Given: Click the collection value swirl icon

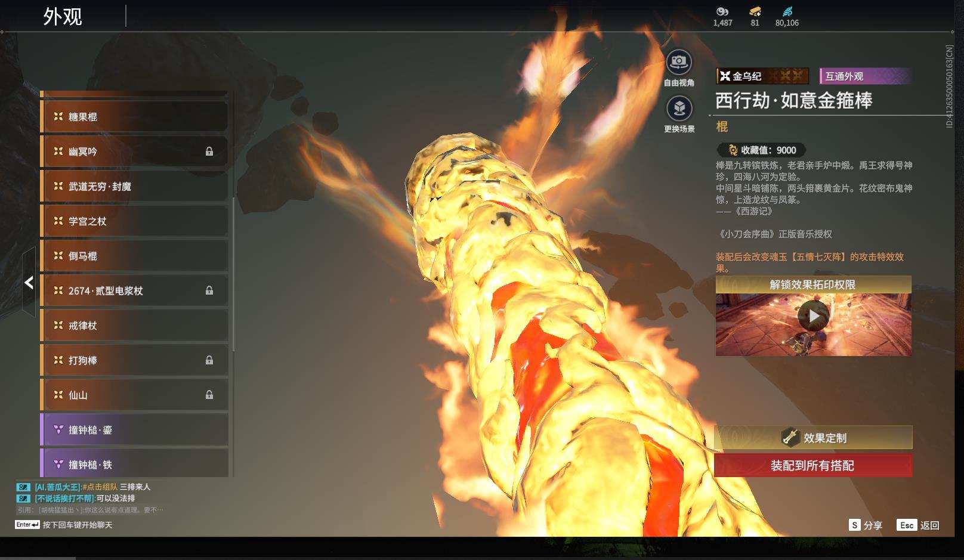Looking at the screenshot, I should (x=733, y=150).
